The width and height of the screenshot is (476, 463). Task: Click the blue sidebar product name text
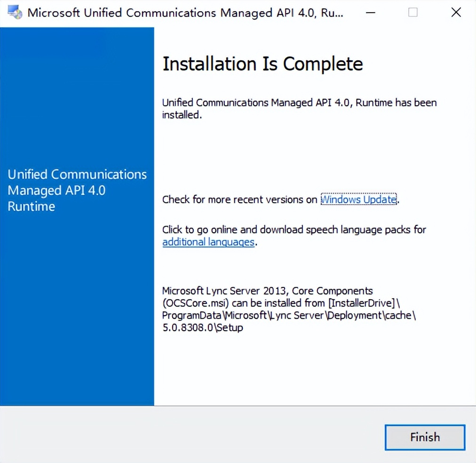pyautogui.click(x=77, y=190)
